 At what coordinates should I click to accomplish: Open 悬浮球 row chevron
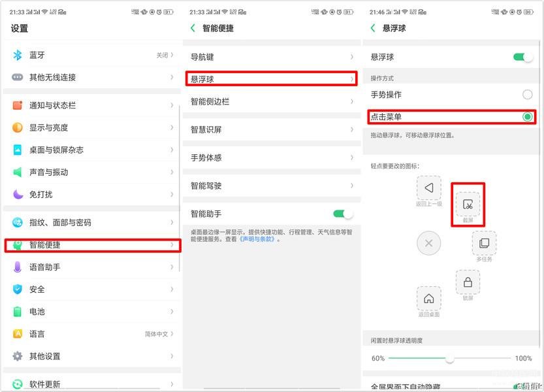coord(352,79)
